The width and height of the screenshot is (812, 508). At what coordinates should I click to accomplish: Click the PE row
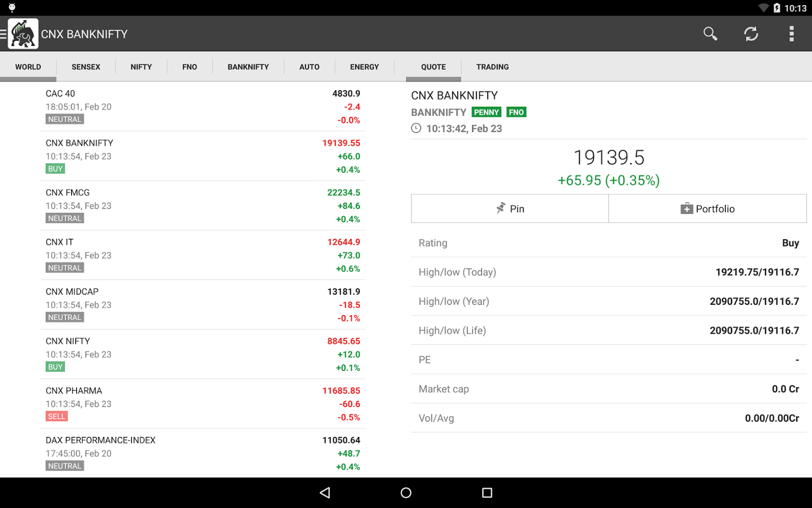(x=609, y=360)
